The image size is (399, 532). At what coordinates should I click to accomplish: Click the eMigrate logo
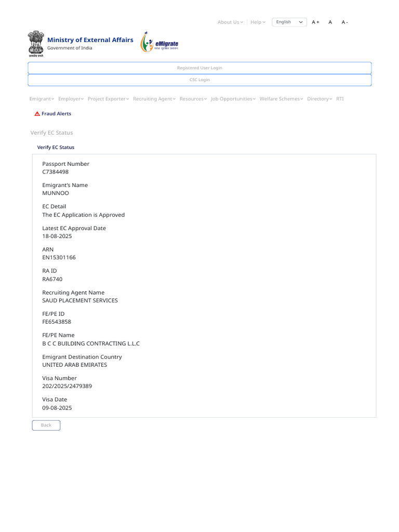(159, 42)
